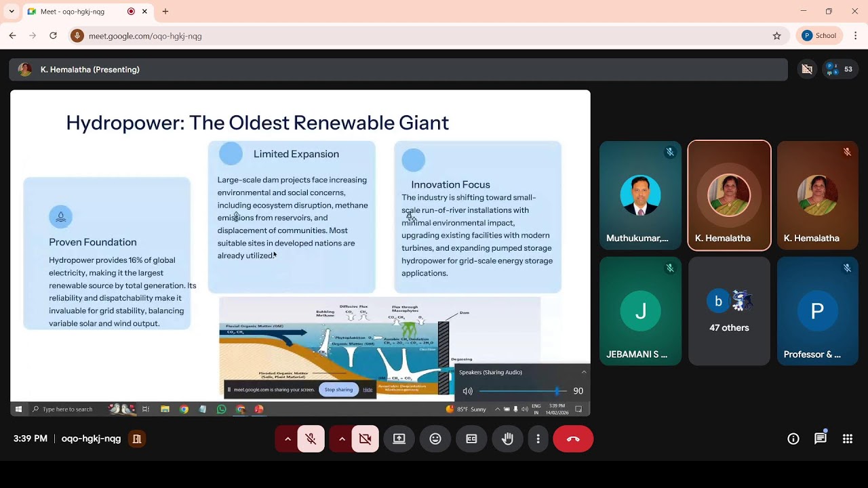Click the Proven Foundation water drop icon
This screenshot has width=868, height=488.
(x=61, y=217)
